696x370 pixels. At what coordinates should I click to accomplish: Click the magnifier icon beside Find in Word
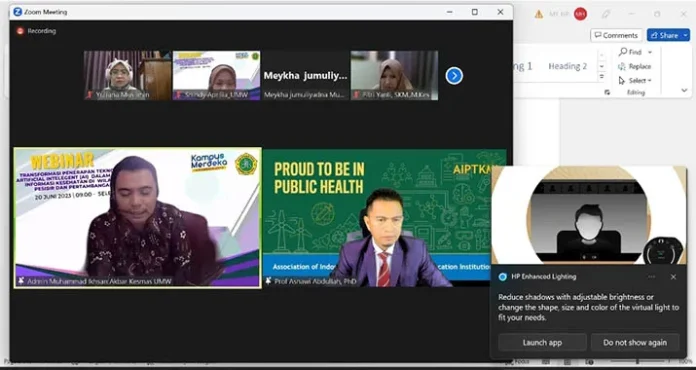[623, 52]
